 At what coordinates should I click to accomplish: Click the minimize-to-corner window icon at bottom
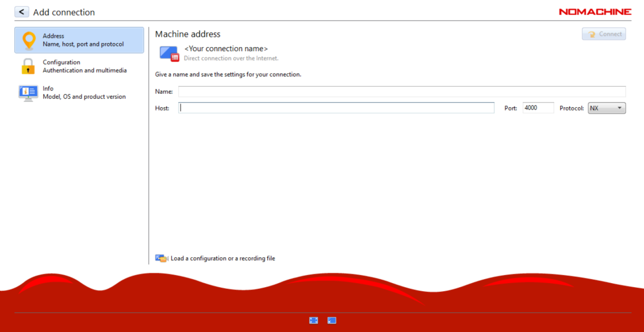point(332,321)
